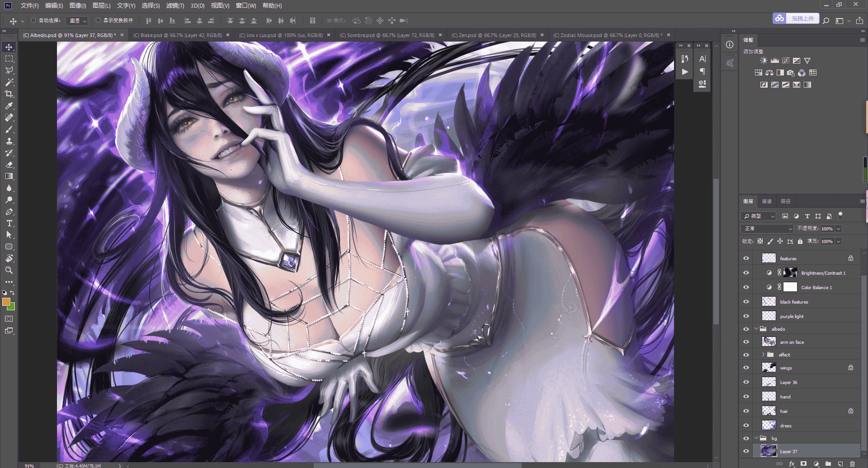
Task: Select the Magic Wand tool
Action: [9, 82]
